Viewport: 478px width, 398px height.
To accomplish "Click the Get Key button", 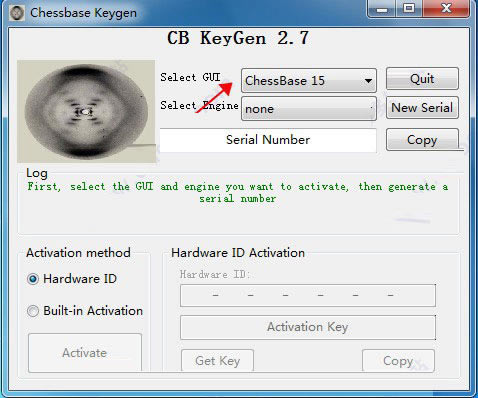I will click(x=217, y=360).
